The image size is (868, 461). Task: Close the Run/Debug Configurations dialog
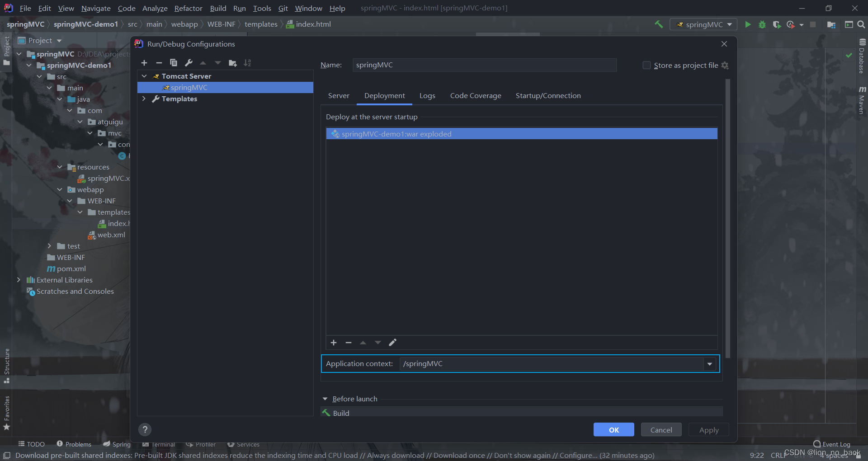(724, 44)
